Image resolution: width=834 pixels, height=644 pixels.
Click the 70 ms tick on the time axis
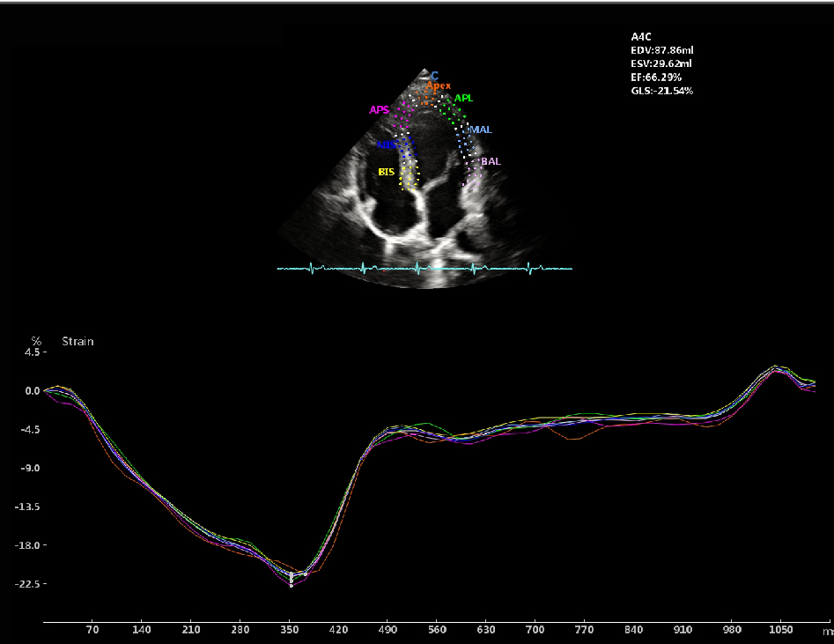[x=92, y=631]
